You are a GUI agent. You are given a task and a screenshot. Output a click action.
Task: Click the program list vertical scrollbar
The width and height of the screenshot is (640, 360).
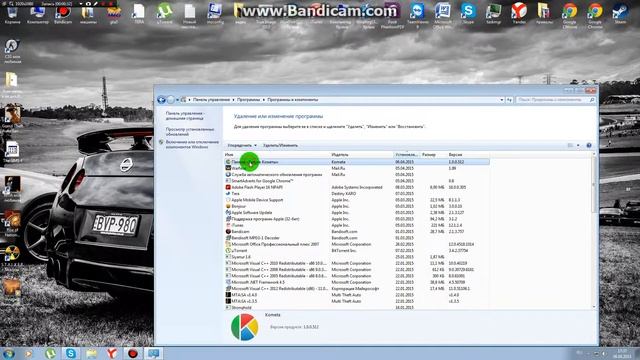(593, 184)
